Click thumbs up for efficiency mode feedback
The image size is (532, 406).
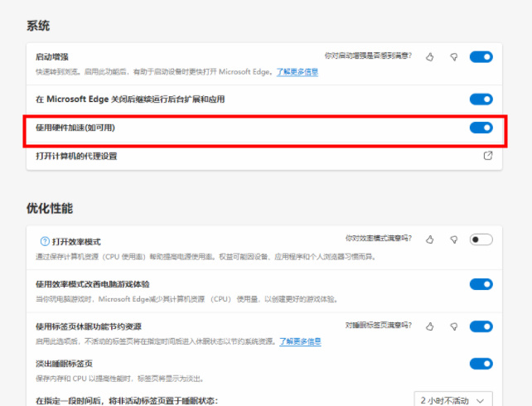429,239
